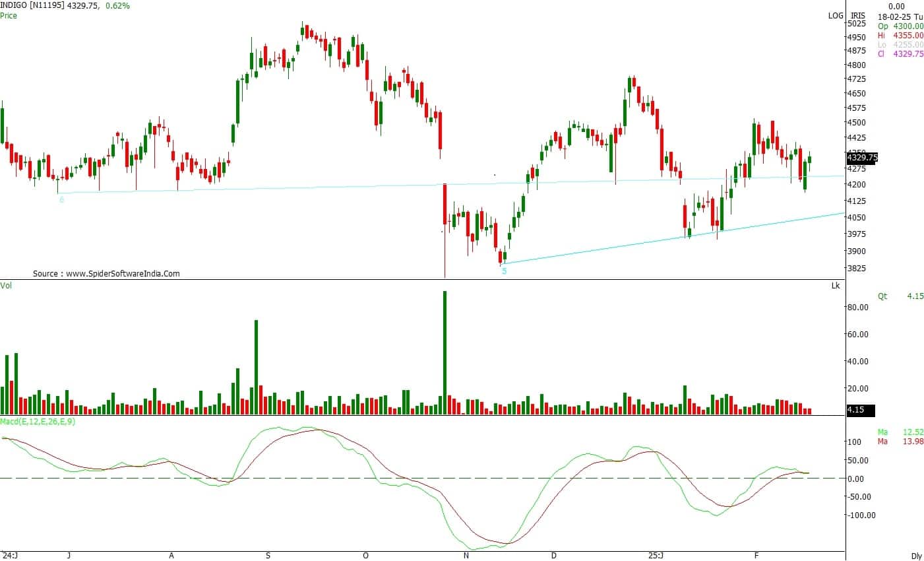924x561 pixels.
Task: Click the IRIS label in header
Action: (857, 15)
